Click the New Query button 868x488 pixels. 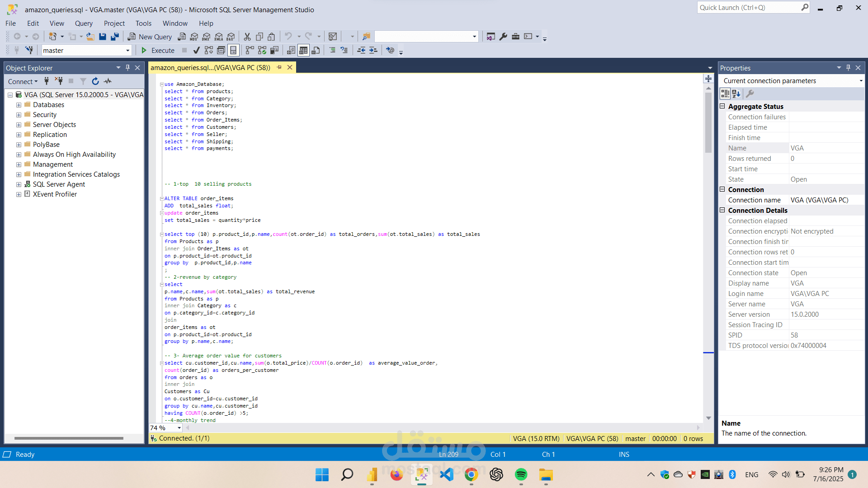pos(150,37)
